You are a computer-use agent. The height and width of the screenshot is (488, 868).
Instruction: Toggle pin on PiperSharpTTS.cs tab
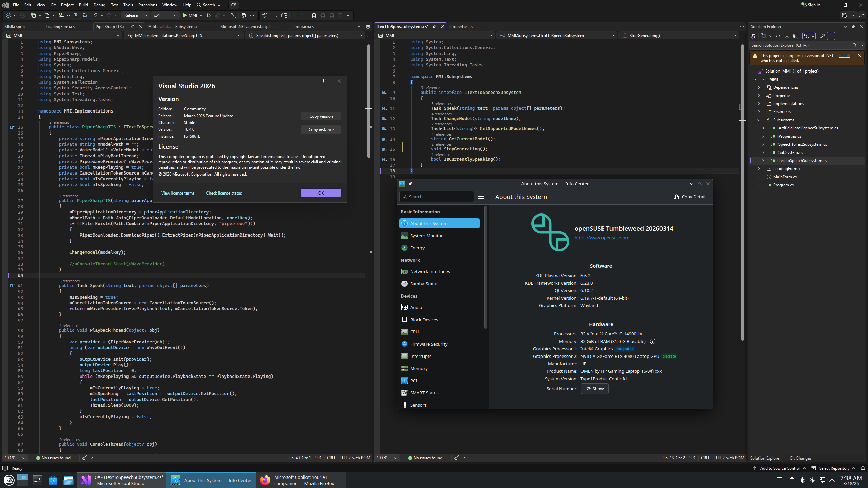[x=133, y=26]
